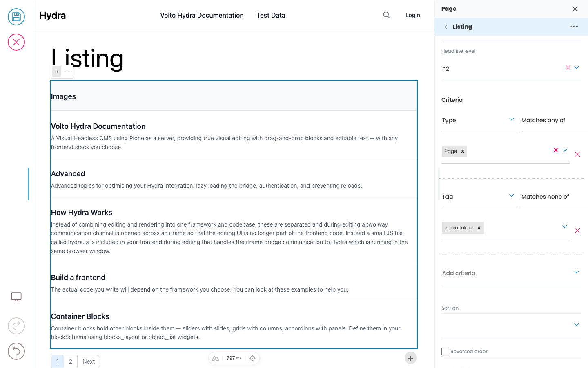
Task: Open the Add criteria dropdown
Action: click(511, 273)
